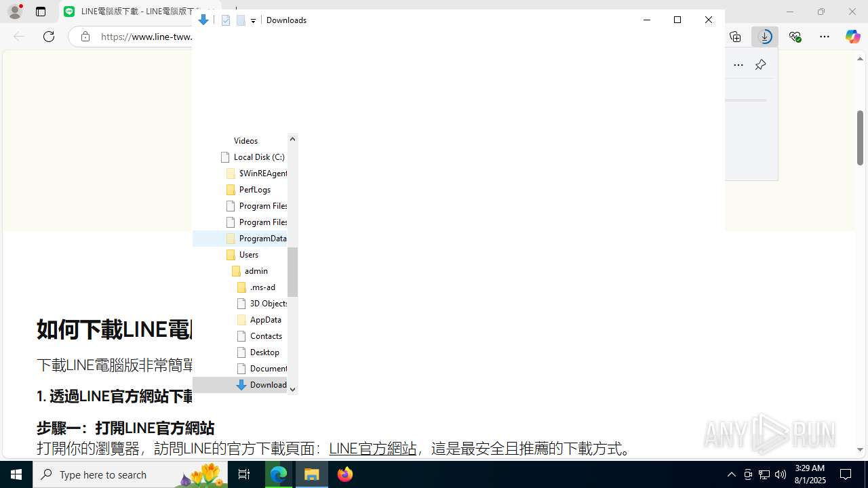This screenshot has width=868, height=488.
Task: Select the Users folder in tree
Action: 249,255
